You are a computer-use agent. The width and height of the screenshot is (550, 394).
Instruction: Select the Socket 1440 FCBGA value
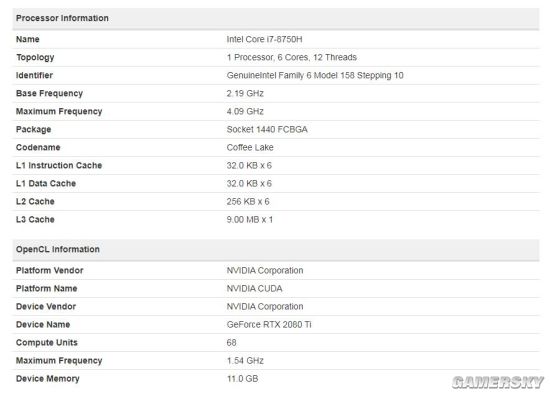click(x=267, y=129)
